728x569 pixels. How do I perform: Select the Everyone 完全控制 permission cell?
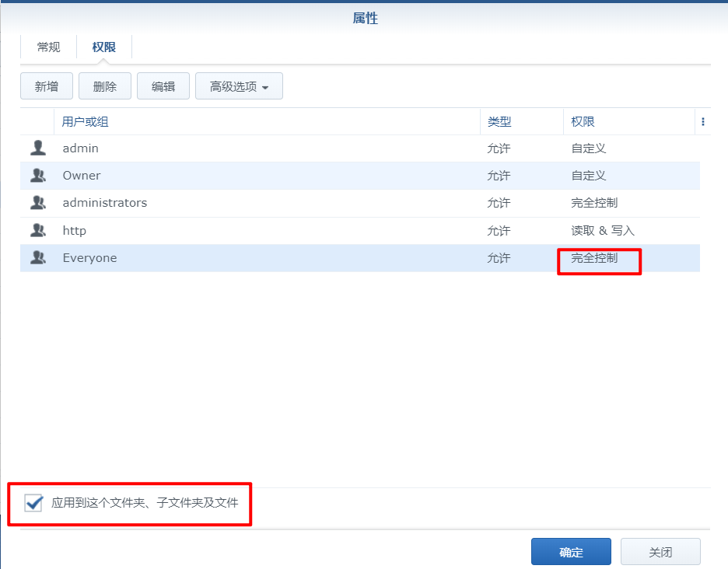tap(595, 258)
